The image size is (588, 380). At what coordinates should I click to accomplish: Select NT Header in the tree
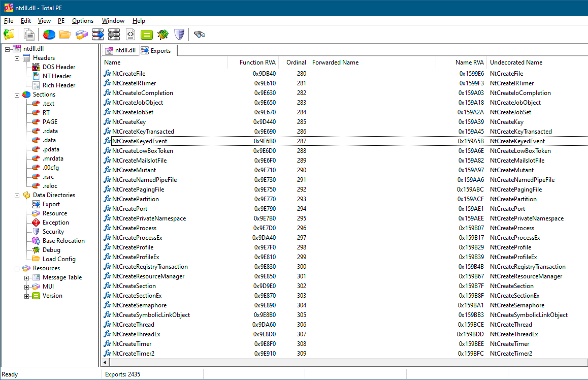coord(57,76)
